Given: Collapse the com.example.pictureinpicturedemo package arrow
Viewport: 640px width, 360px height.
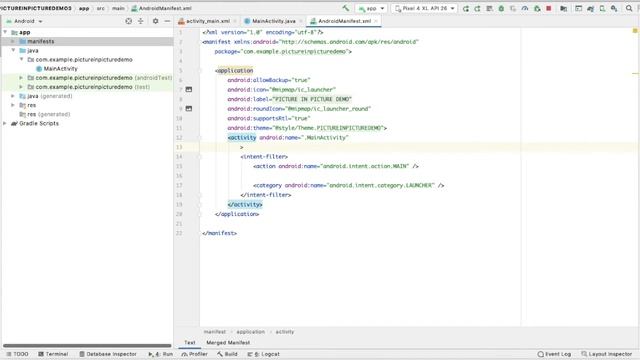Looking at the screenshot, I should point(21,59).
